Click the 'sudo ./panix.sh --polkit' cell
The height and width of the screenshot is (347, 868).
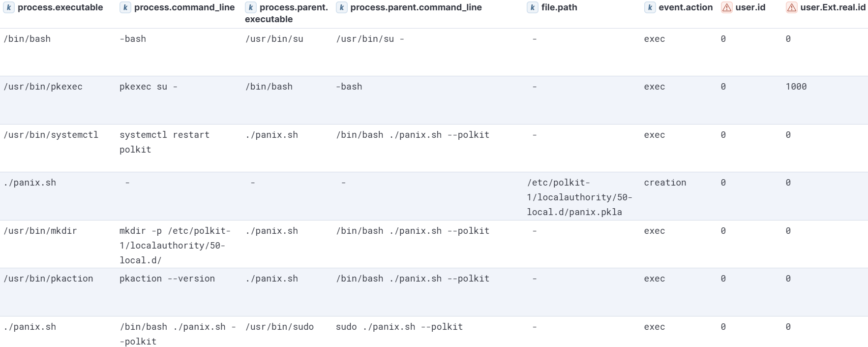(399, 327)
